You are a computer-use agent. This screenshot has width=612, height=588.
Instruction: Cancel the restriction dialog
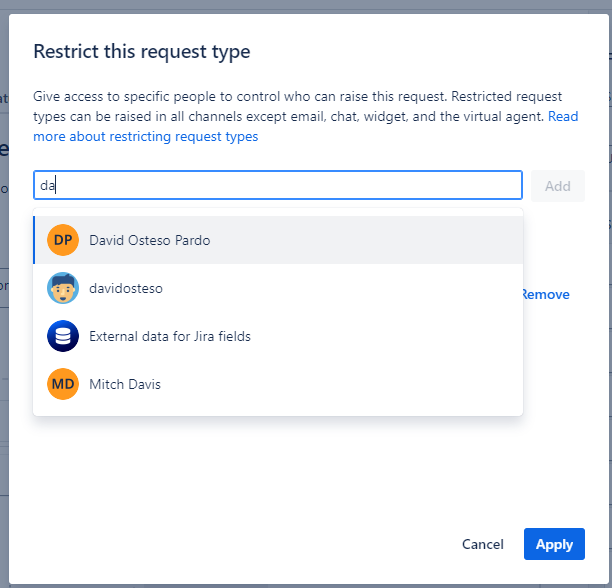(x=482, y=544)
